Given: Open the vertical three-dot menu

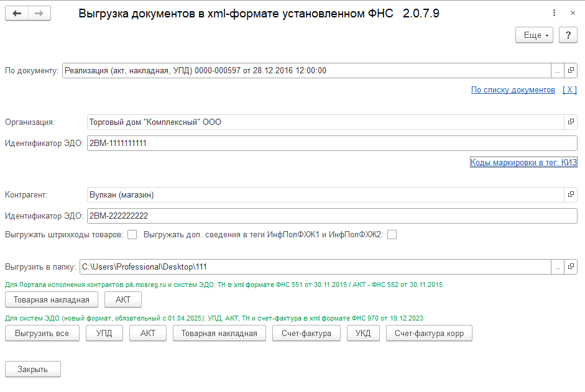Looking at the screenshot, I should 554,13.
